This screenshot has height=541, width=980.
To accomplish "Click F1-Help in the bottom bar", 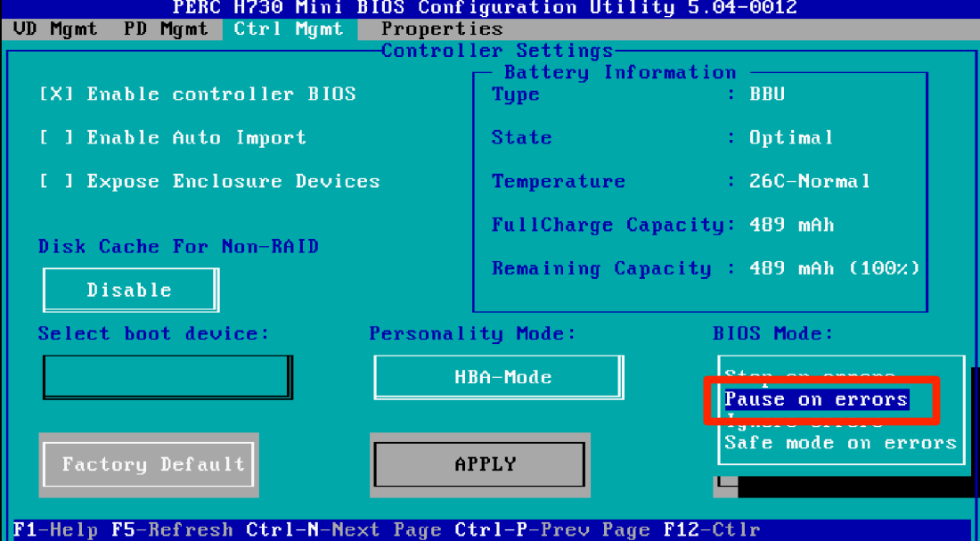I will coord(56,530).
